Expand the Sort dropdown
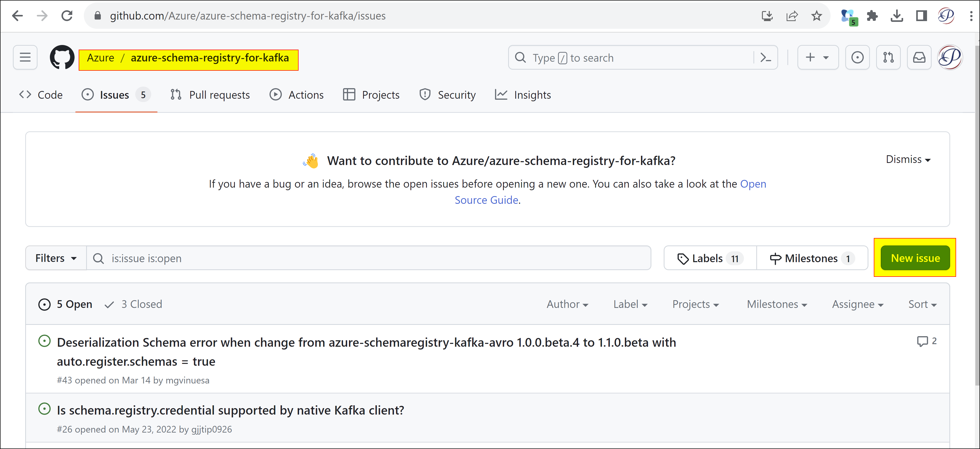The height and width of the screenshot is (449, 980). 922,304
